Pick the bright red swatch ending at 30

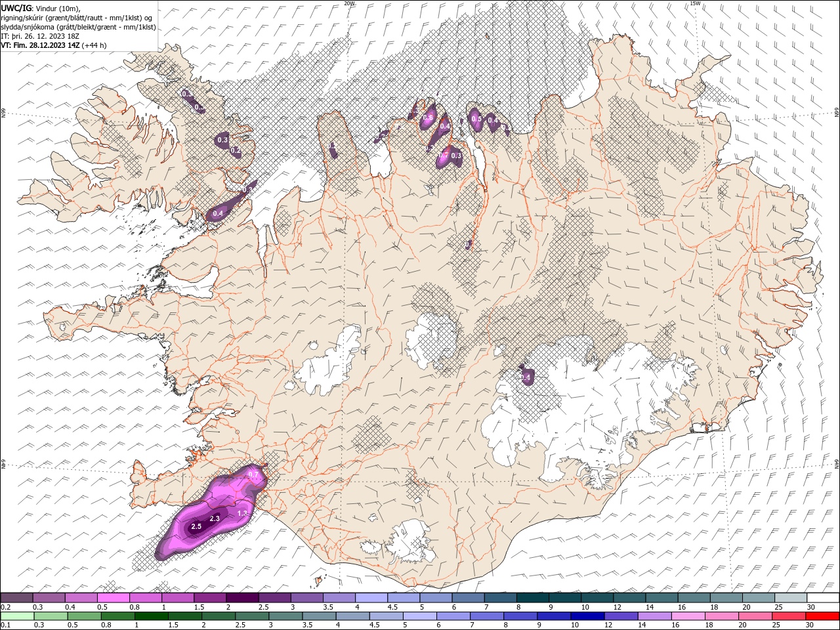click(823, 616)
